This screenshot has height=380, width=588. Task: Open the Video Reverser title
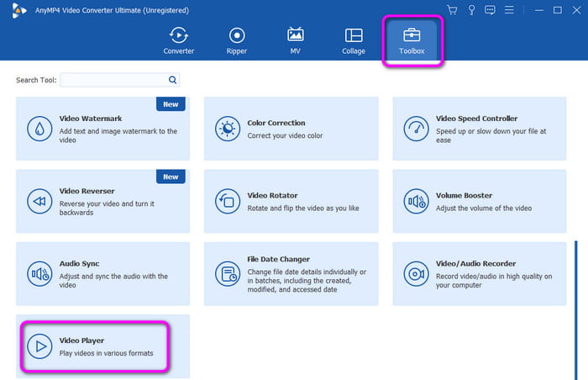87,191
